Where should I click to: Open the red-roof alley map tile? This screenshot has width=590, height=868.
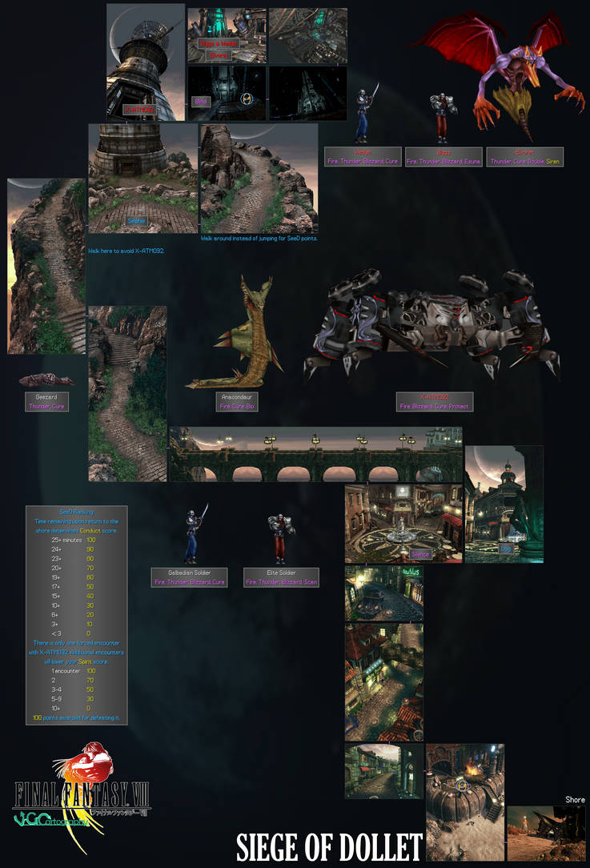(384, 682)
